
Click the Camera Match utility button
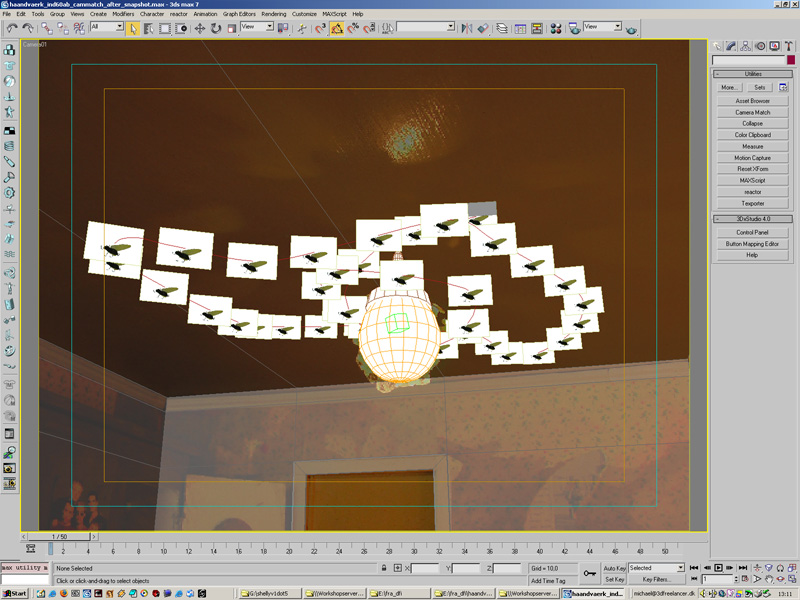[753, 112]
